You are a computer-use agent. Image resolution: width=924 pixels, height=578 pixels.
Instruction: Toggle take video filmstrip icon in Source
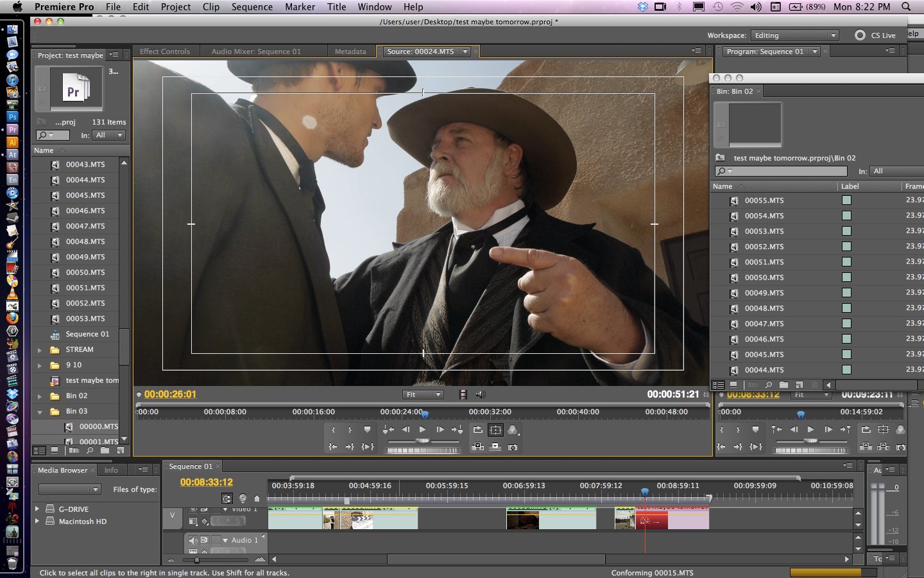click(x=463, y=394)
